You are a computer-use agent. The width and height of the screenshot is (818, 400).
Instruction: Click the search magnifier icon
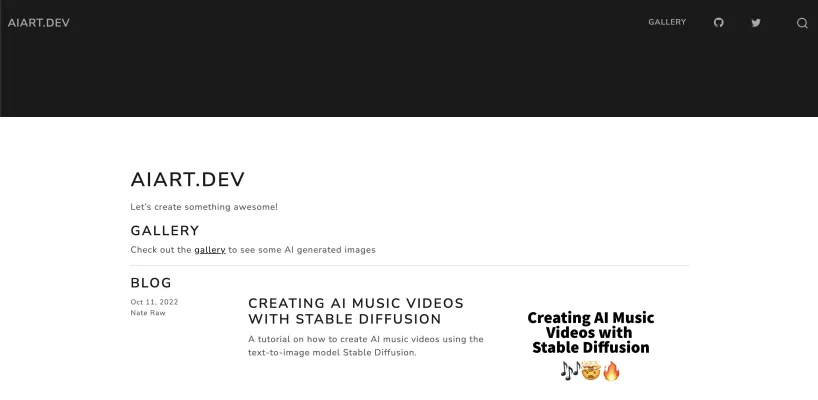tap(802, 23)
